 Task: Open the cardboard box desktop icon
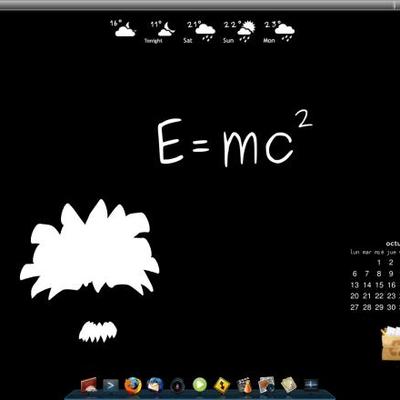coord(391,343)
